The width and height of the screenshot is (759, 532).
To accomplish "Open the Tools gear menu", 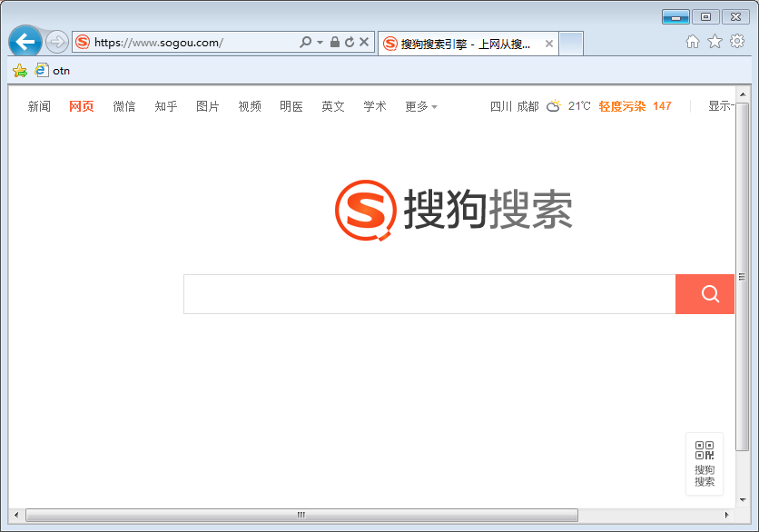I will [737, 41].
